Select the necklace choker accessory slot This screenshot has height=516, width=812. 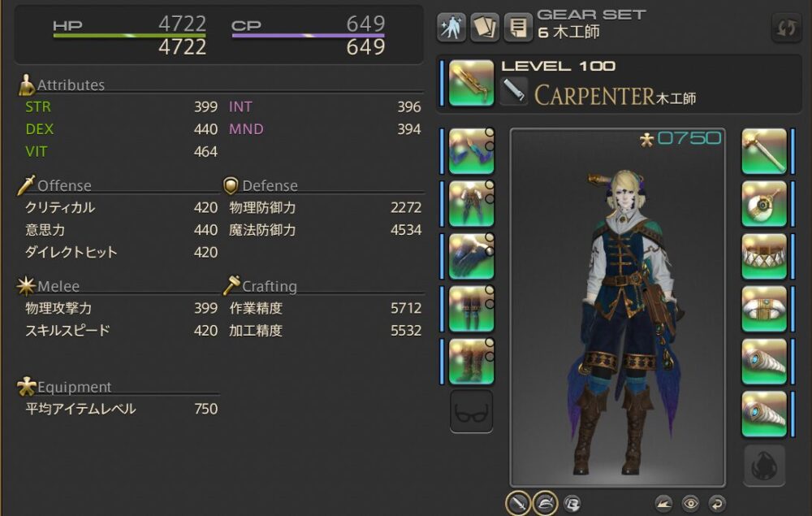[764, 256]
